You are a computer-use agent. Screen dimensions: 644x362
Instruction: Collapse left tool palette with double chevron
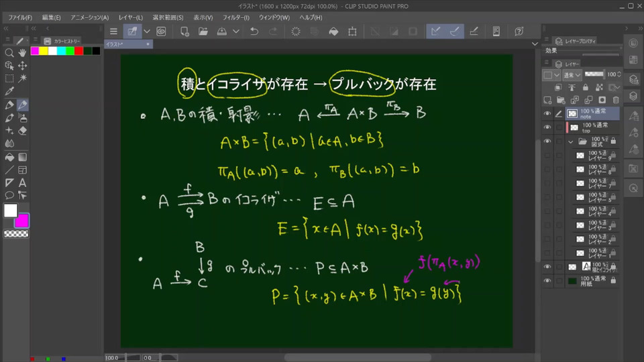[6, 28]
